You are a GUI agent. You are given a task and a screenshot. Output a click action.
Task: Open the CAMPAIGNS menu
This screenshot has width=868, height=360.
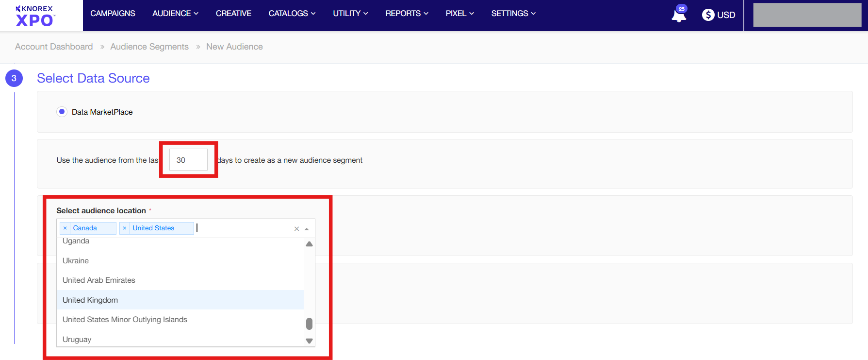[x=113, y=14]
